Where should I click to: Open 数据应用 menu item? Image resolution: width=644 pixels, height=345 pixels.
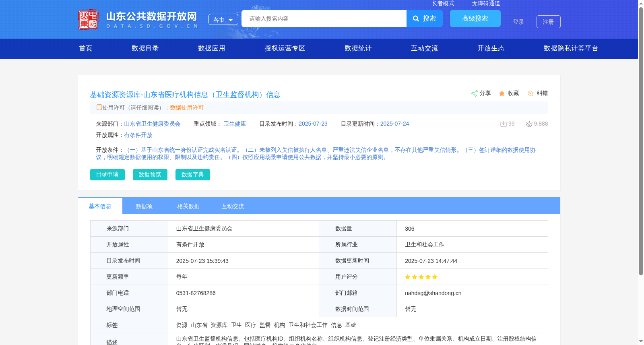[212, 48]
